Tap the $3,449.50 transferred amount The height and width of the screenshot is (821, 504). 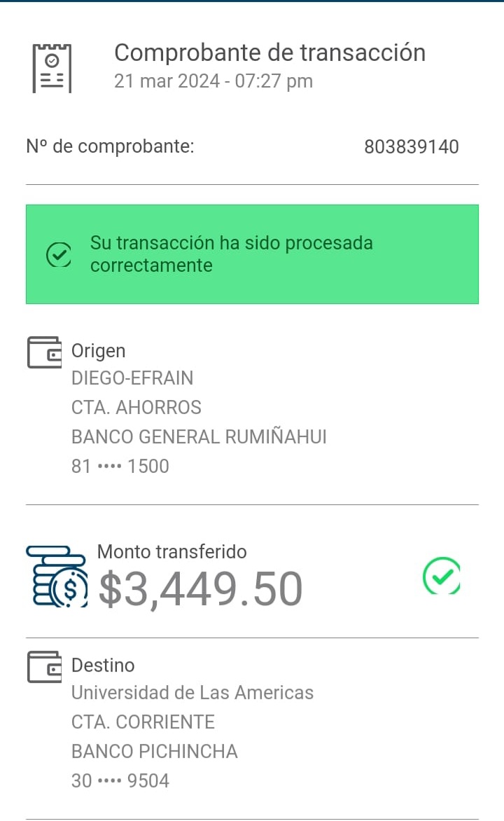[200, 589]
